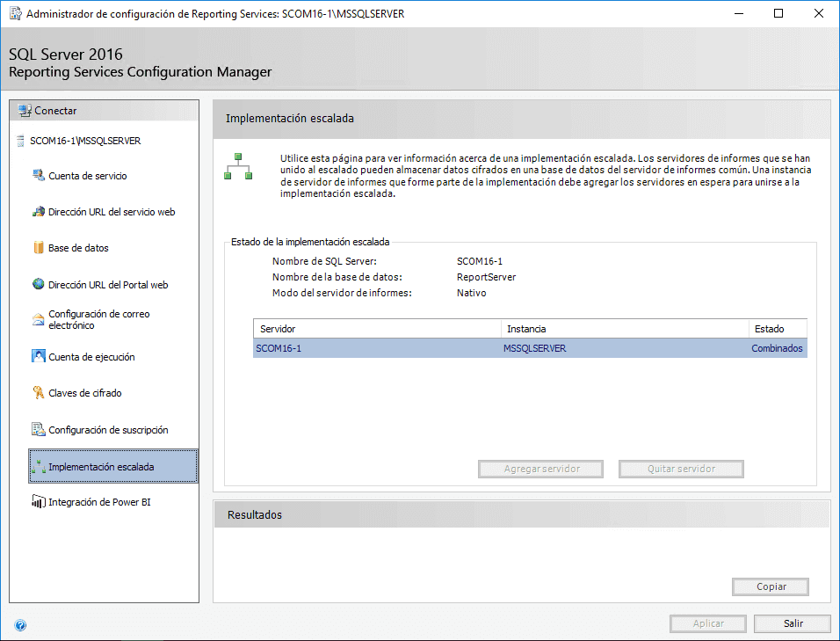Maximize the Reporting Services window

tap(778, 13)
